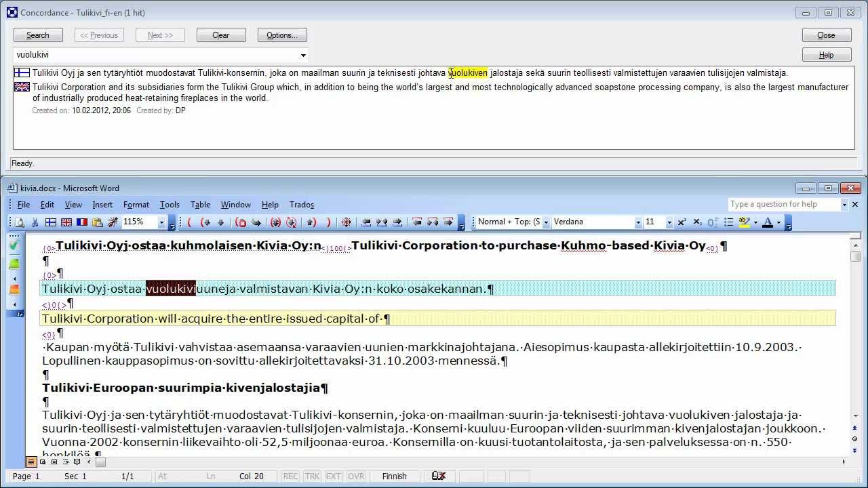
Task: Click the Trados concordance asterisk icon
Action: coord(347,222)
